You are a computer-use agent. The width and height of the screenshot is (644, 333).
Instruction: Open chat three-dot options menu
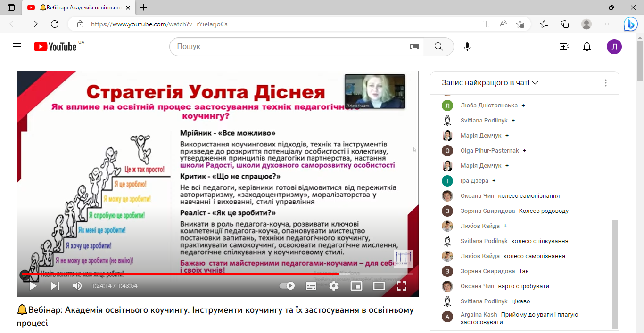(x=606, y=83)
